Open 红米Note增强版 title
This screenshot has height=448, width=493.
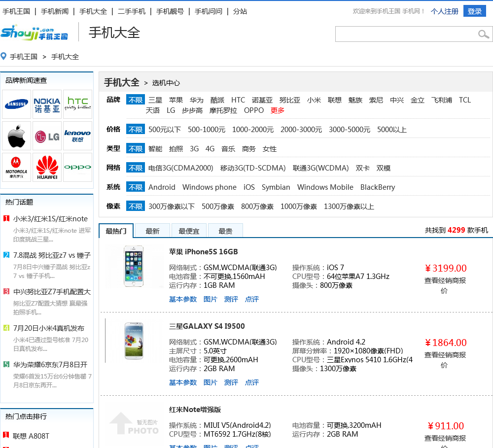tap(195, 410)
